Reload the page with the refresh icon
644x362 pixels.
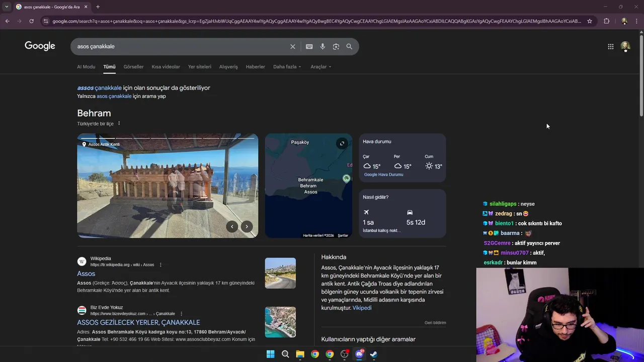(31, 21)
